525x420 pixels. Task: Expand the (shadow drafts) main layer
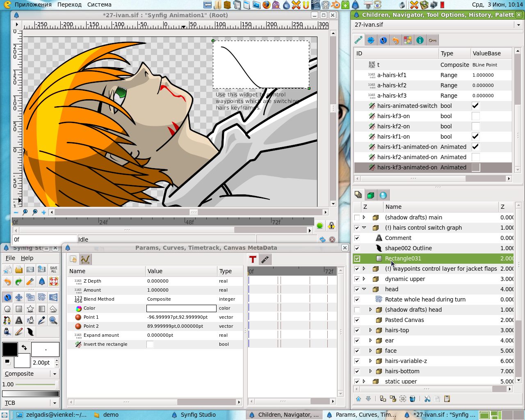[x=364, y=217]
